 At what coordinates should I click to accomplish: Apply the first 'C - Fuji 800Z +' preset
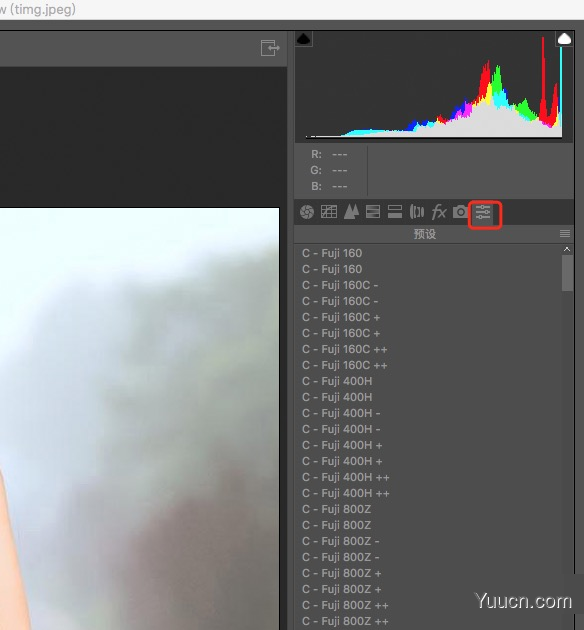pos(341,573)
